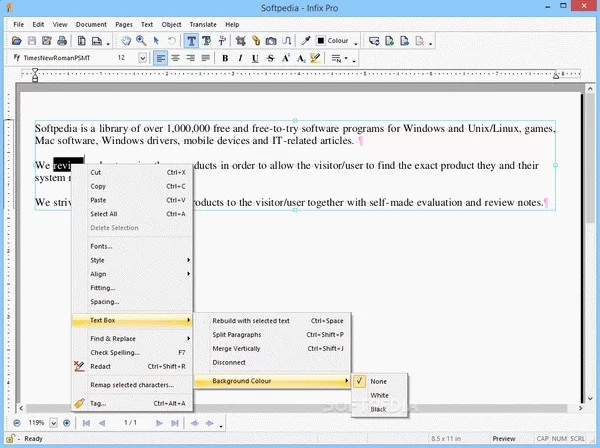The width and height of the screenshot is (600, 448).
Task: Click the padlock security status icon
Action: tap(10, 438)
